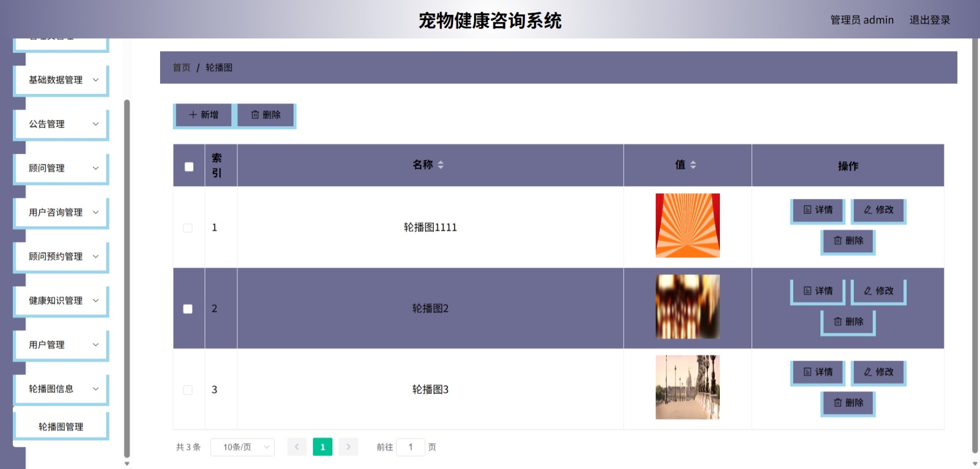Click the 删除 trash icon for 轮播图2

(x=838, y=322)
